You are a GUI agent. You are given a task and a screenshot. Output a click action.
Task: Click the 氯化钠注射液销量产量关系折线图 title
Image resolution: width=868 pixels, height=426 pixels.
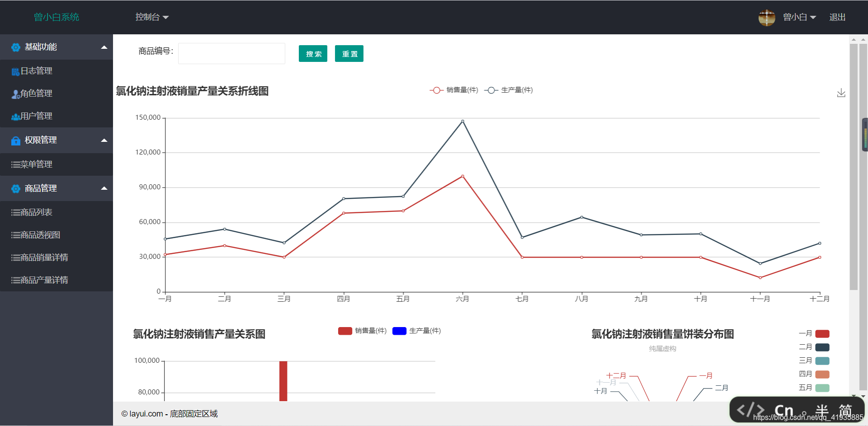click(x=192, y=91)
